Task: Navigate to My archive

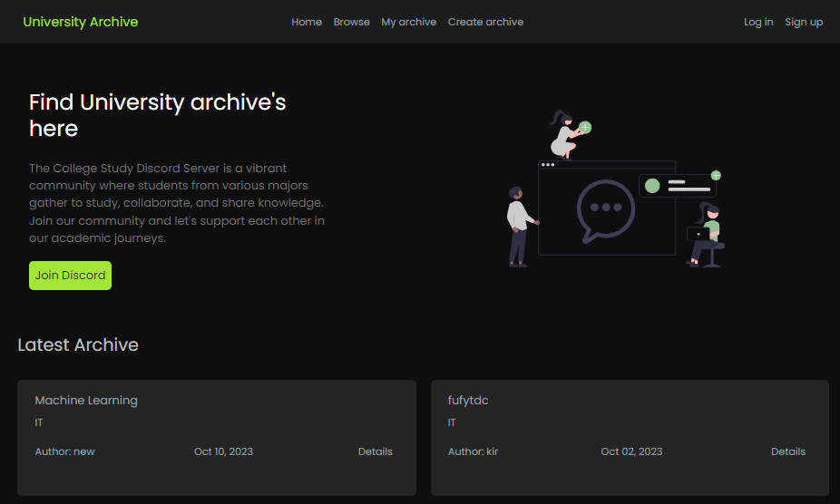Action: [408, 22]
